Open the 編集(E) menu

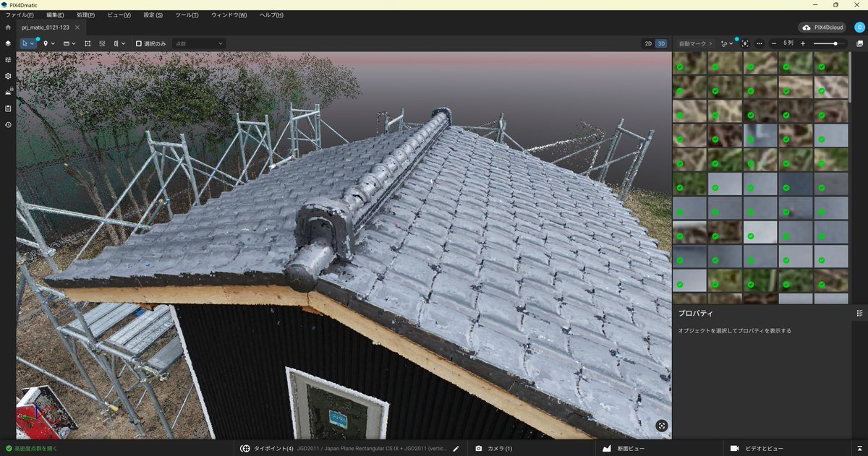tap(55, 15)
